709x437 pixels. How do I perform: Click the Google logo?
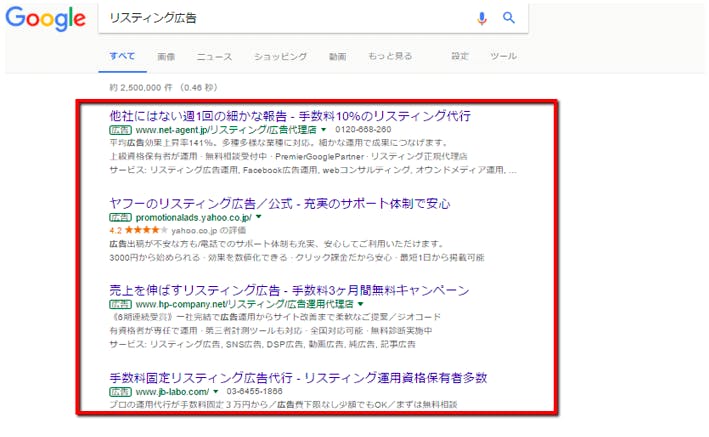[45, 19]
